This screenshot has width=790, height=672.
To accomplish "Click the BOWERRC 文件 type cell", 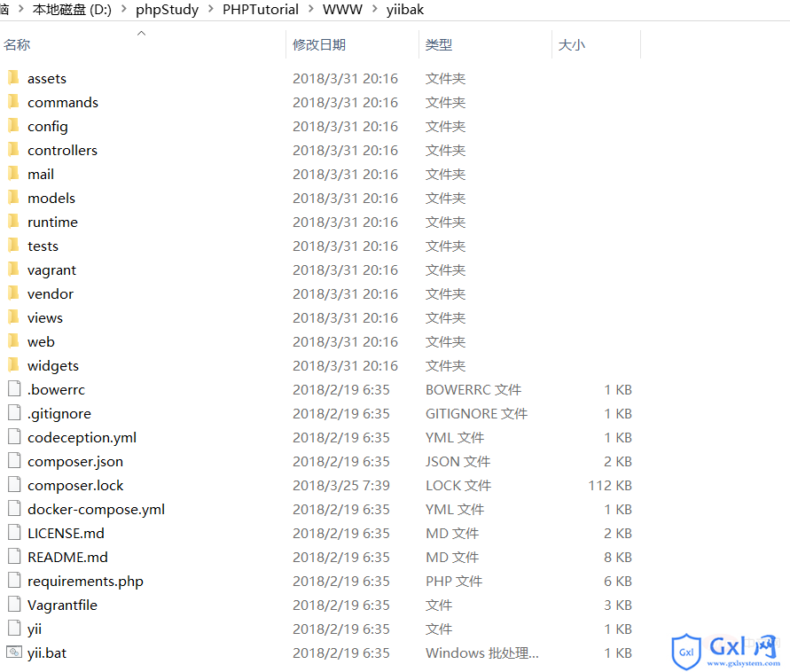I will click(473, 389).
